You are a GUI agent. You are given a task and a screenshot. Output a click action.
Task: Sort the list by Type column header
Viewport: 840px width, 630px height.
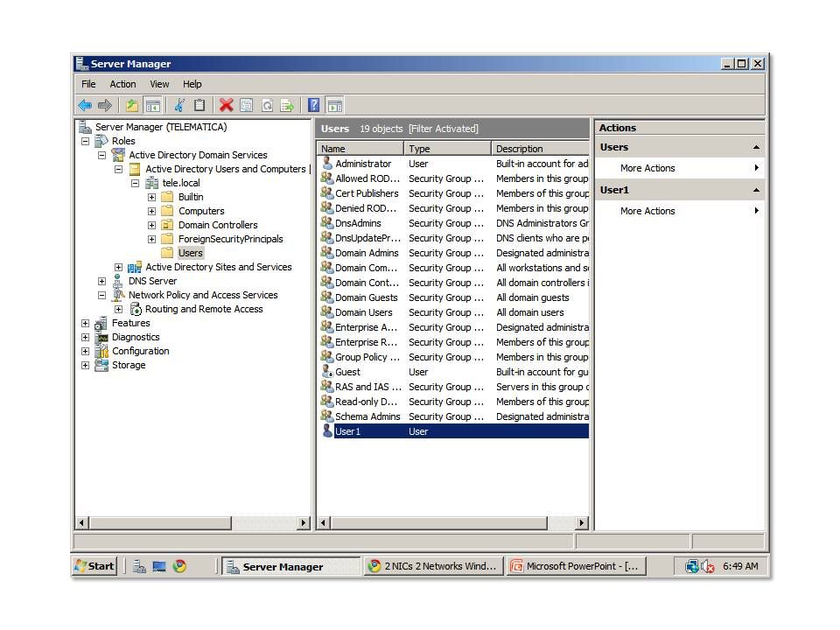[x=446, y=149]
